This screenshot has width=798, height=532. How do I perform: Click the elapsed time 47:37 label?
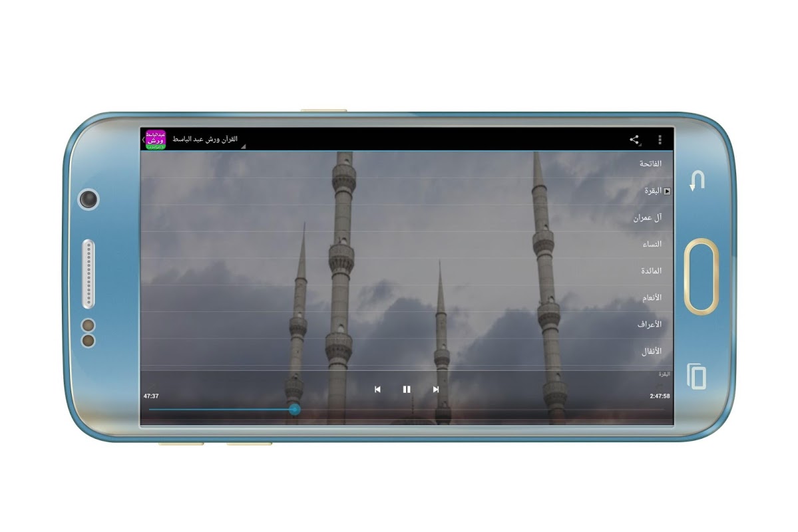tap(151, 396)
